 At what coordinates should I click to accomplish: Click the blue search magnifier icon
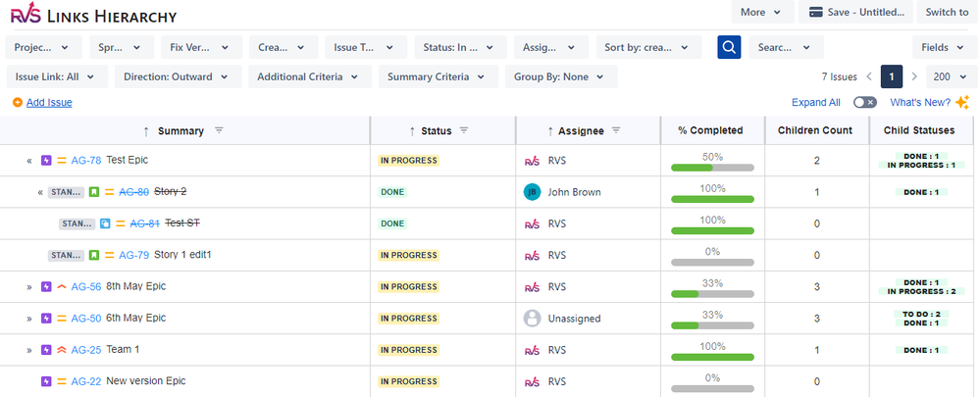(729, 47)
